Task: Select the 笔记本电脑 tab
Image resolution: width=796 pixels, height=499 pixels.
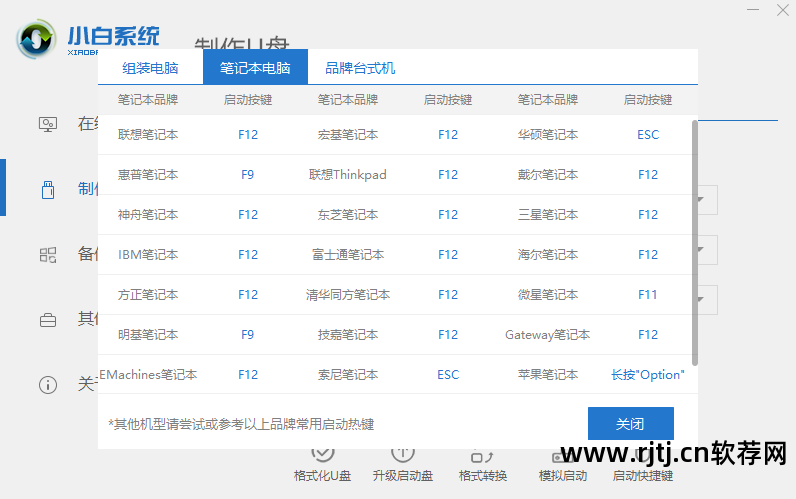Action: click(255, 68)
